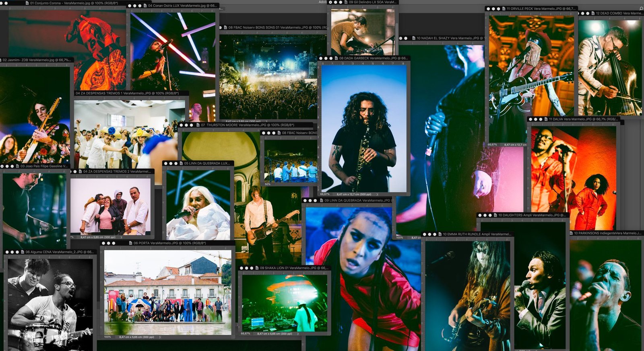The height and width of the screenshot is (351, 644).
Task: Expand the status bar chevron in 08 DADA GARBECK window
Action: (x=377, y=194)
